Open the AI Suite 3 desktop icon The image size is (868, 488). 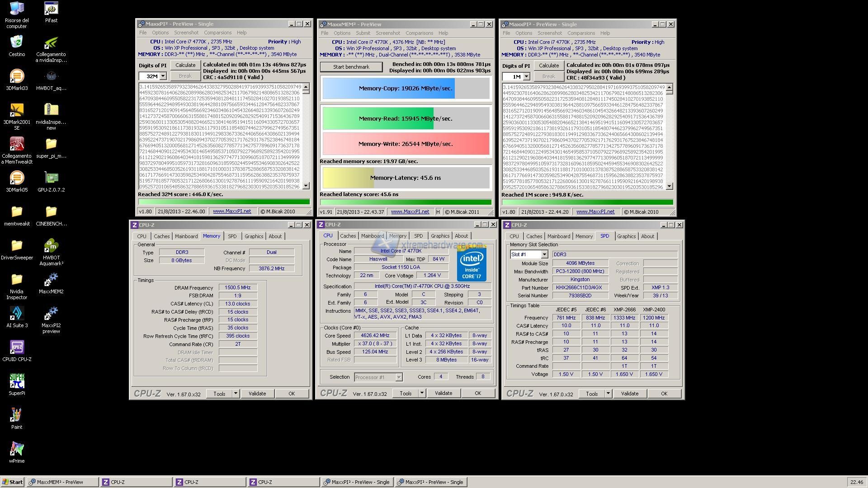point(17,314)
